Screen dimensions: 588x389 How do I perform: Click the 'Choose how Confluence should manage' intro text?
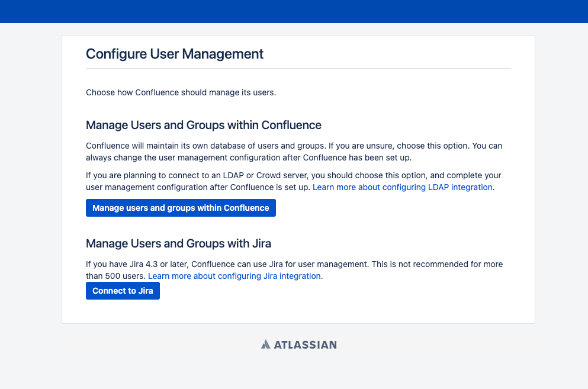[x=181, y=92]
